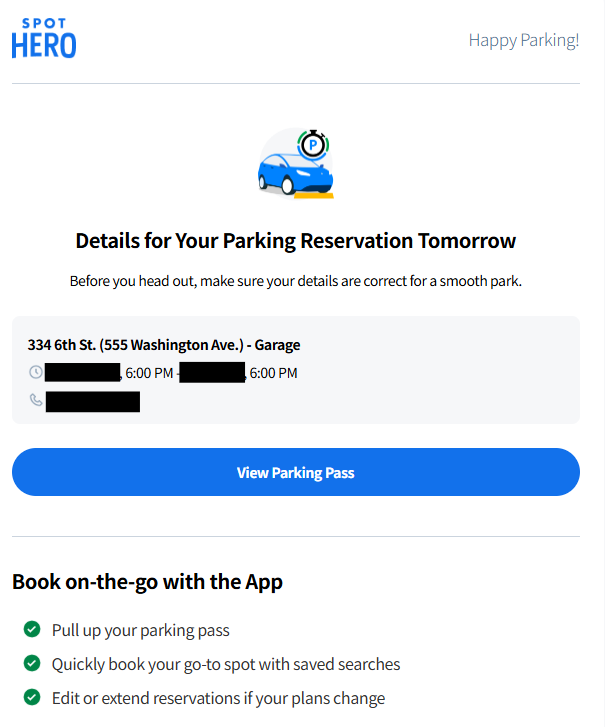The height and width of the screenshot is (727, 605).
Task: Click the 'Happy Parking!' header text
Action: click(523, 41)
